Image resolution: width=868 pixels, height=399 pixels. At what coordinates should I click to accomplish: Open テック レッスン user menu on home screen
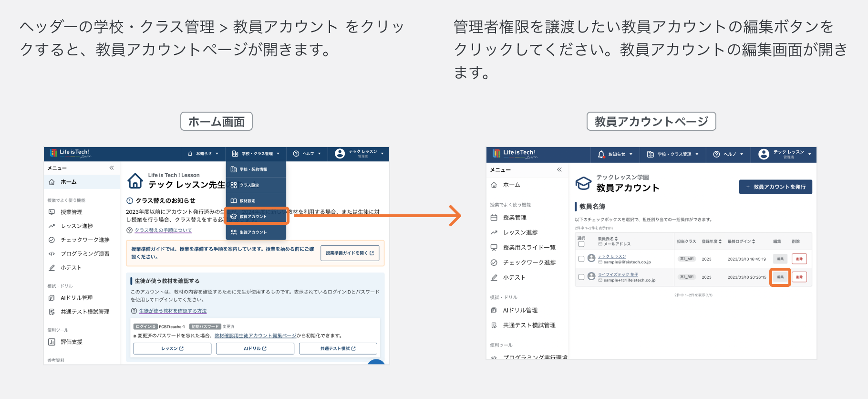coord(360,154)
